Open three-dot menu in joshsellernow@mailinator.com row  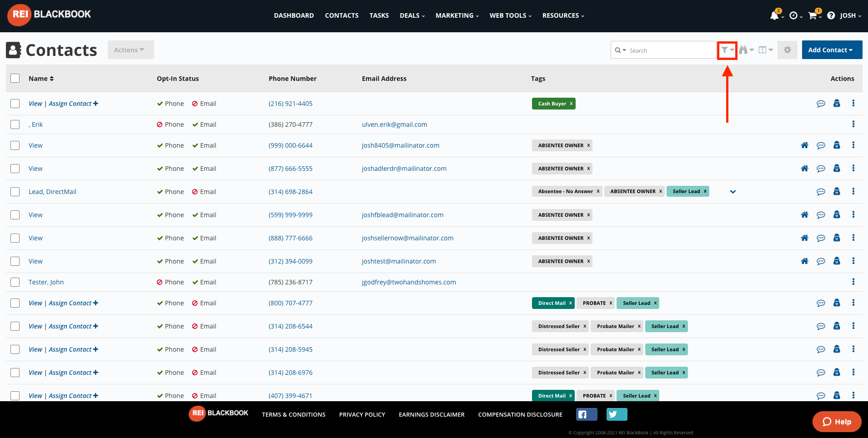point(853,238)
